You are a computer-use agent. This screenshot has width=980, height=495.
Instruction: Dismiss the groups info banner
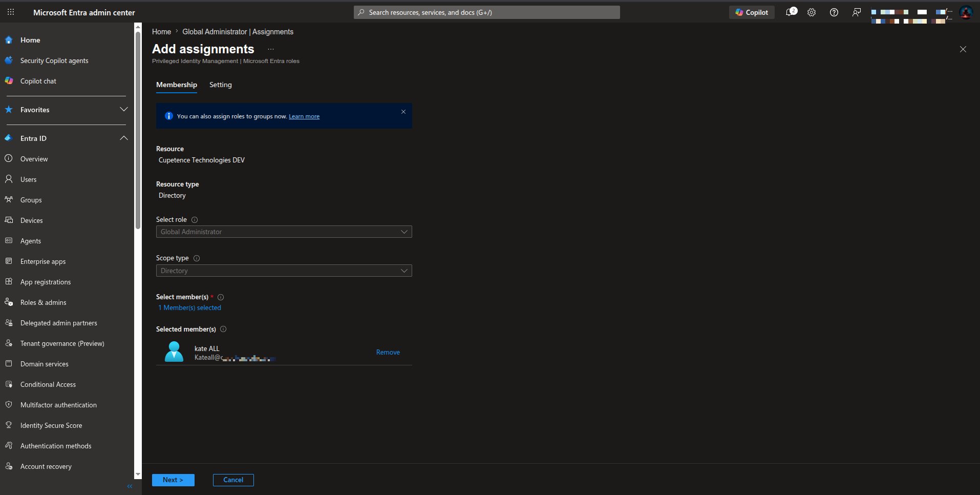pos(403,112)
